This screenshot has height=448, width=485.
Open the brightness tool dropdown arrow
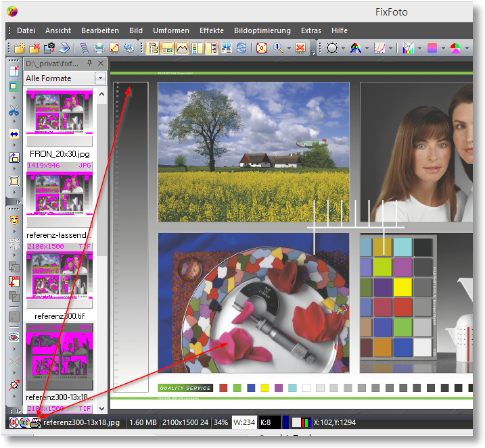(343, 48)
